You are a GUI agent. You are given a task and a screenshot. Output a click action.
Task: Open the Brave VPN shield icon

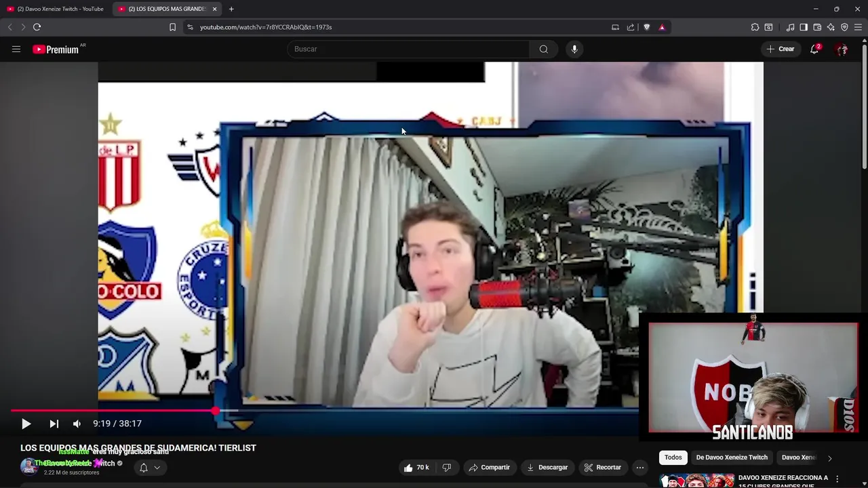pyautogui.click(x=844, y=27)
